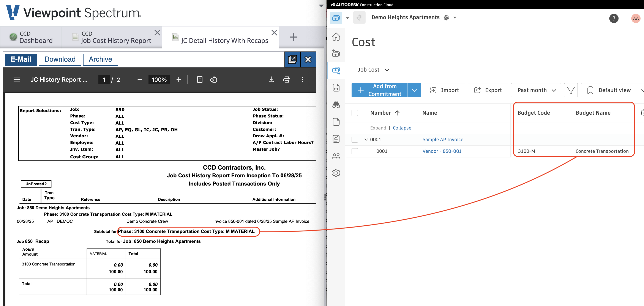Open the Change Order sidebar icon

click(x=336, y=88)
